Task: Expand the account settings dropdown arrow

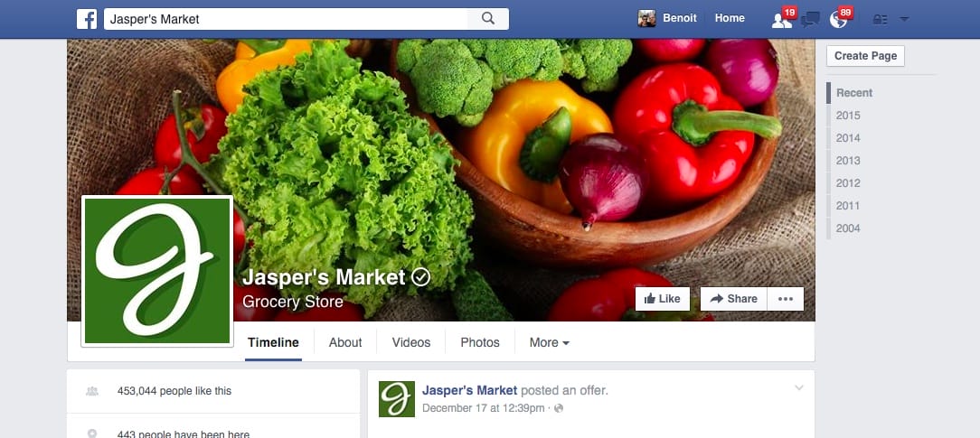Action: pyautogui.click(x=904, y=19)
